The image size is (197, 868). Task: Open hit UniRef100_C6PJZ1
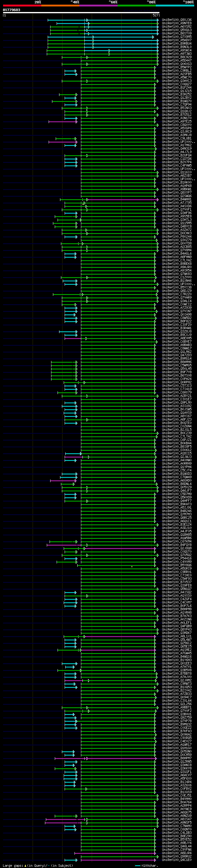177,440
